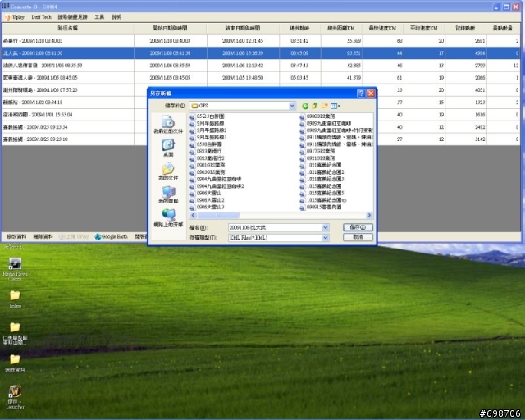Select file 9月早餐路線3 in list

pyautogui.click(x=208, y=137)
